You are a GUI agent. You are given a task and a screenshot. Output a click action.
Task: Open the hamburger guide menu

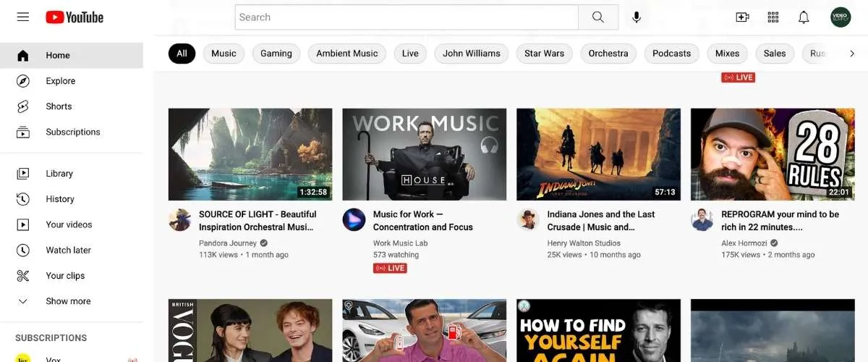(23, 17)
